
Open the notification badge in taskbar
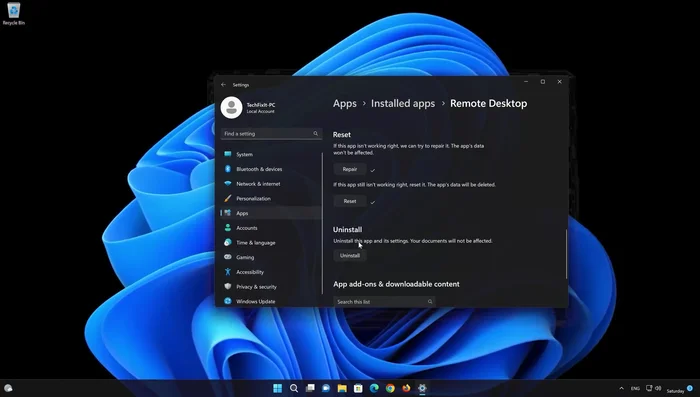(690, 388)
